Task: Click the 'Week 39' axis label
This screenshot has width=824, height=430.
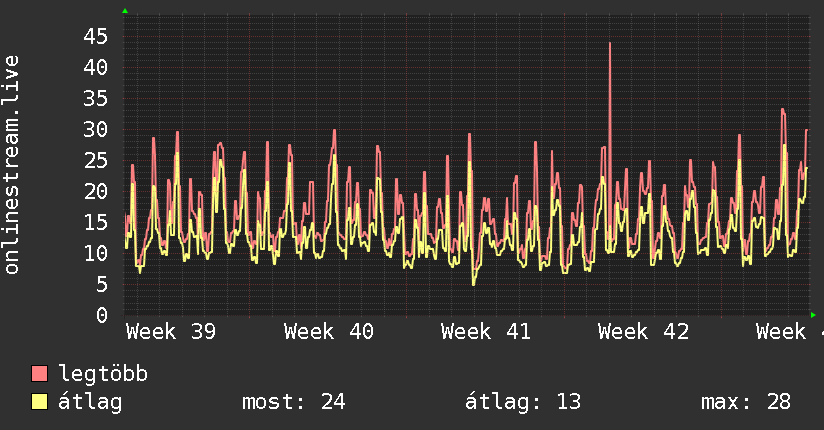Action: tap(171, 332)
